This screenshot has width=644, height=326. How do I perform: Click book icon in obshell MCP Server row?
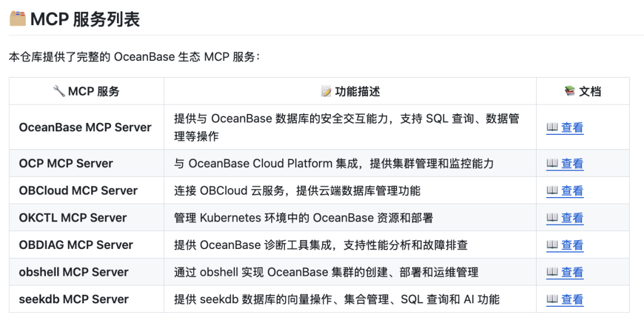(x=552, y=272)
